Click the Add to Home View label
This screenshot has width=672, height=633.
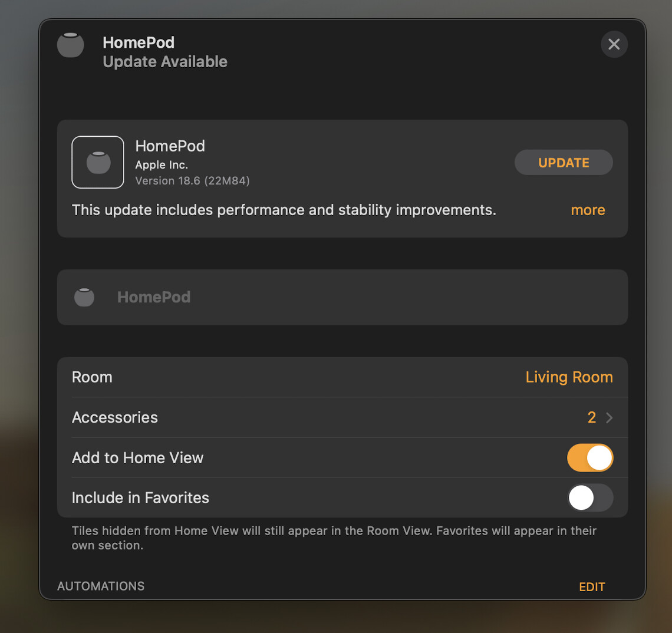[x=137, y=458]
